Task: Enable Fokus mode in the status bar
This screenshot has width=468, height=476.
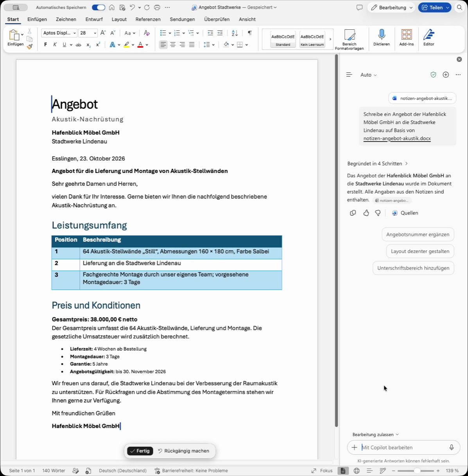Action: (x=322, y=471)
